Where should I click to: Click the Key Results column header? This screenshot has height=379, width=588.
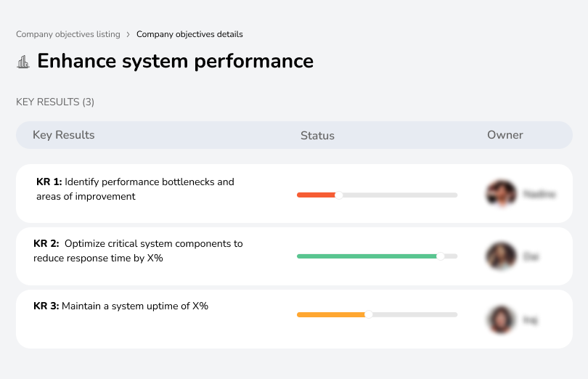coord(63,135)
